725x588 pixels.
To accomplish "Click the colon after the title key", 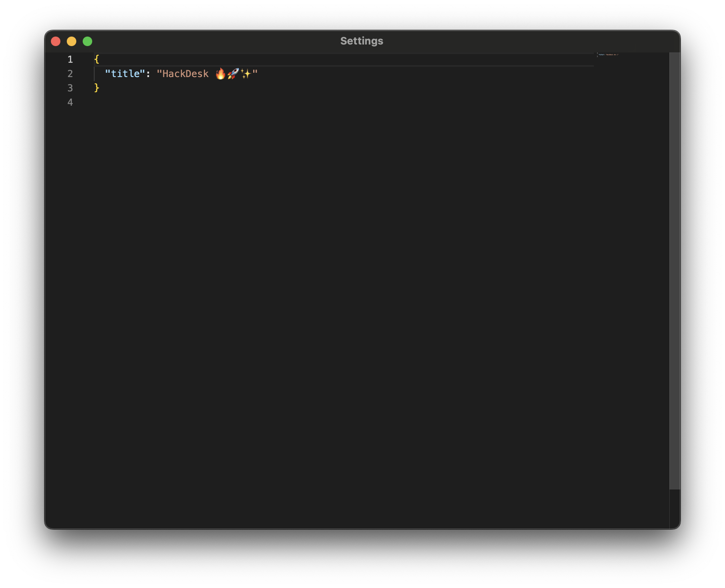I will [x=148, y=74].
